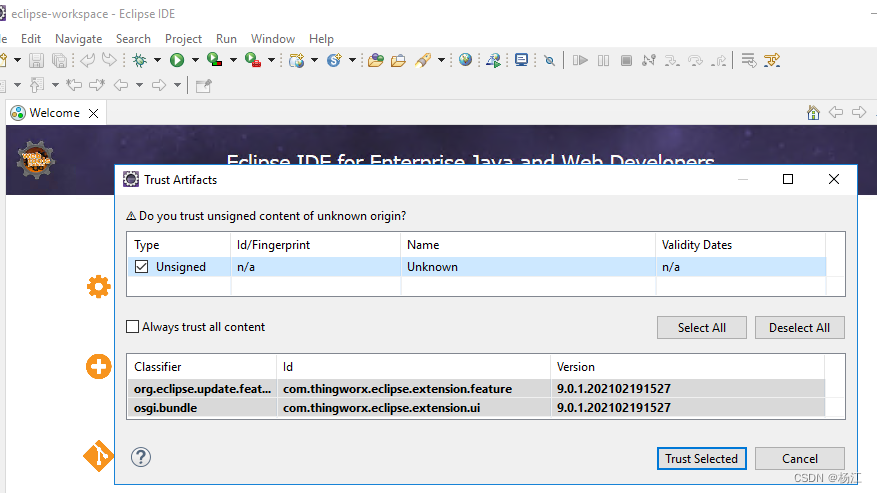
Task: Click Cancel in Trust Artifacts dialog
Action: [x=799, y=459]
